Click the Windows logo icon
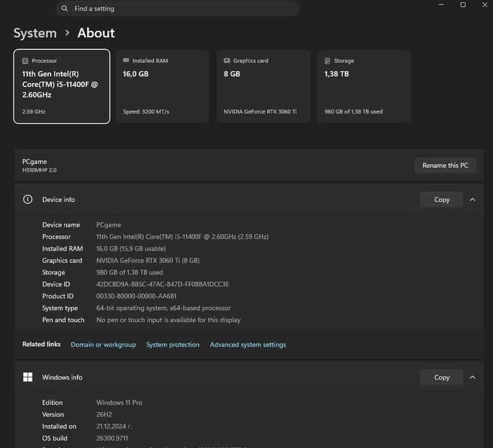This screenshot has height=448, width=493. tap(28, 377)
